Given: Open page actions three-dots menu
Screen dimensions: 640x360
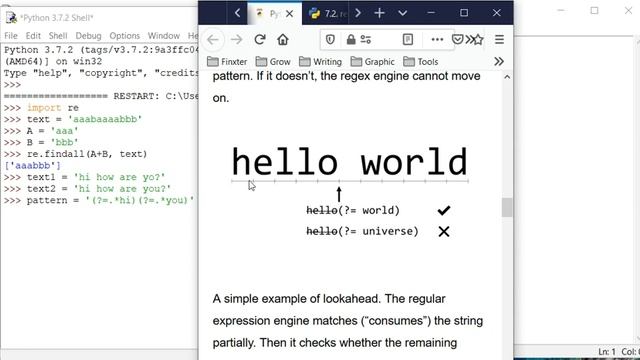Looking at the screenshot, I should [x=437, y=40].
